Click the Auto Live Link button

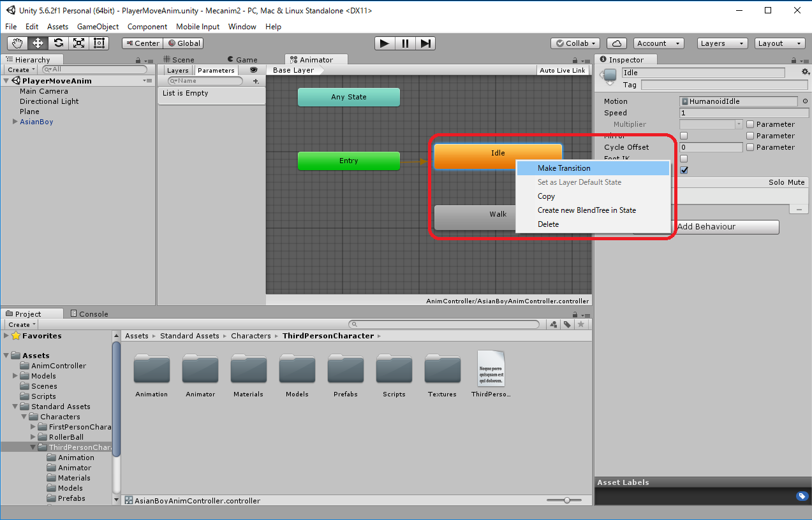click(562, 70)
